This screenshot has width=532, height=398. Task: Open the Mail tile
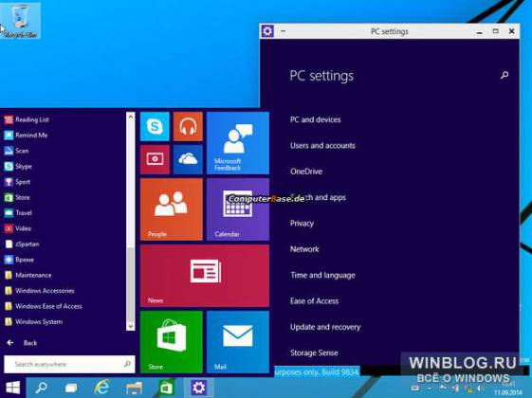238,342
